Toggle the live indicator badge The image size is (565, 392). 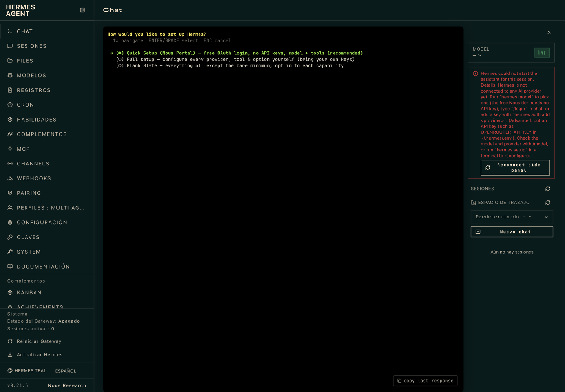(542, 53)
